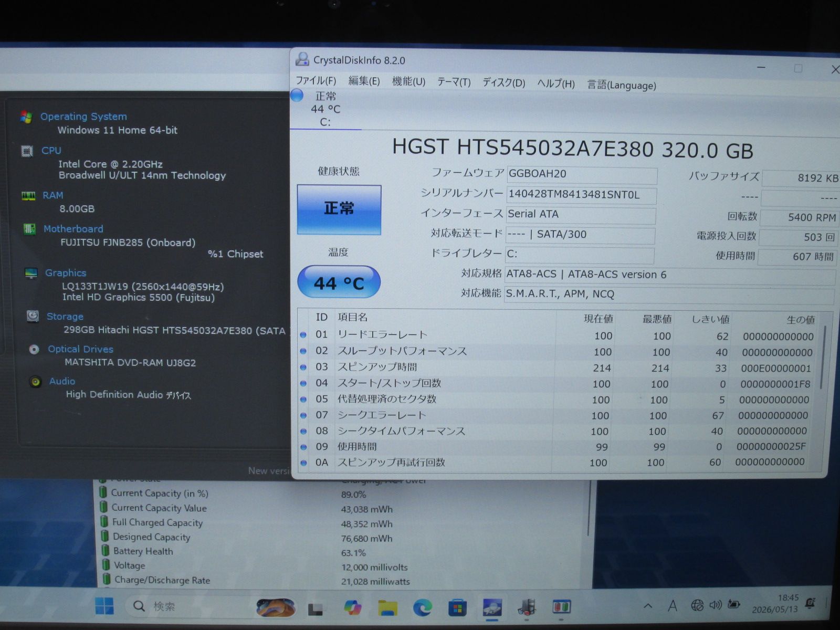Viewport: 840px width, 630px height.
Task: Click the SATA/300 transfer mode field
Action: coord(580,235)
